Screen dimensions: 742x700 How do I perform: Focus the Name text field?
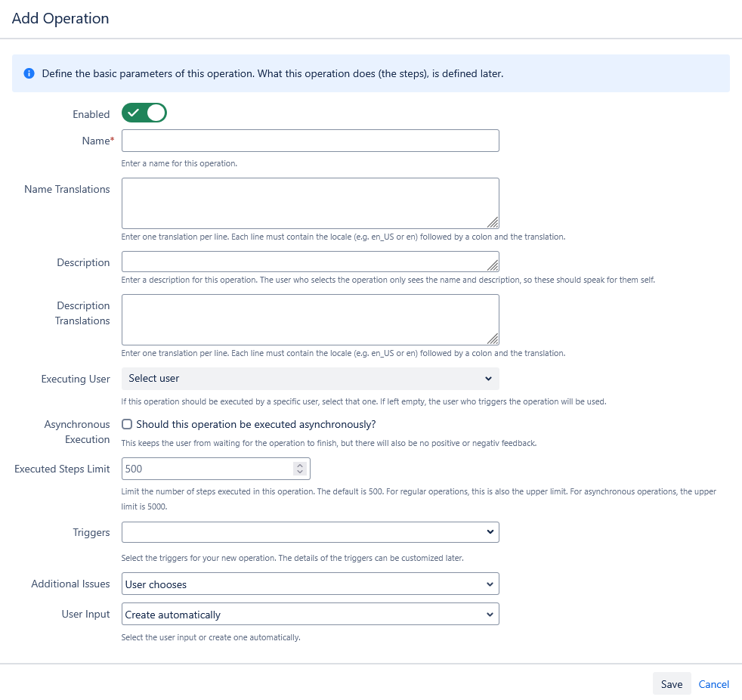310,141
